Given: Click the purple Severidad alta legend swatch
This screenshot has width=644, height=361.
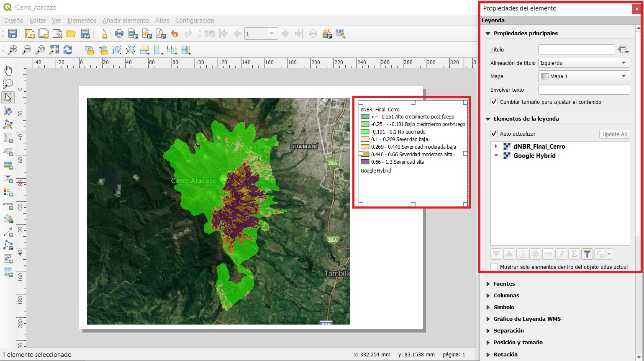Looking at the screenshot, I should coord(365,162).
